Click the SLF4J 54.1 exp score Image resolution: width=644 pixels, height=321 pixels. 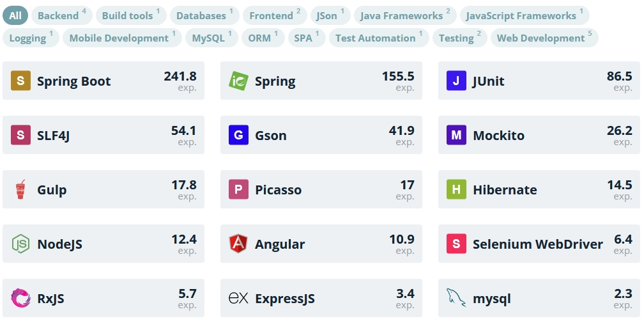(183, 136)
